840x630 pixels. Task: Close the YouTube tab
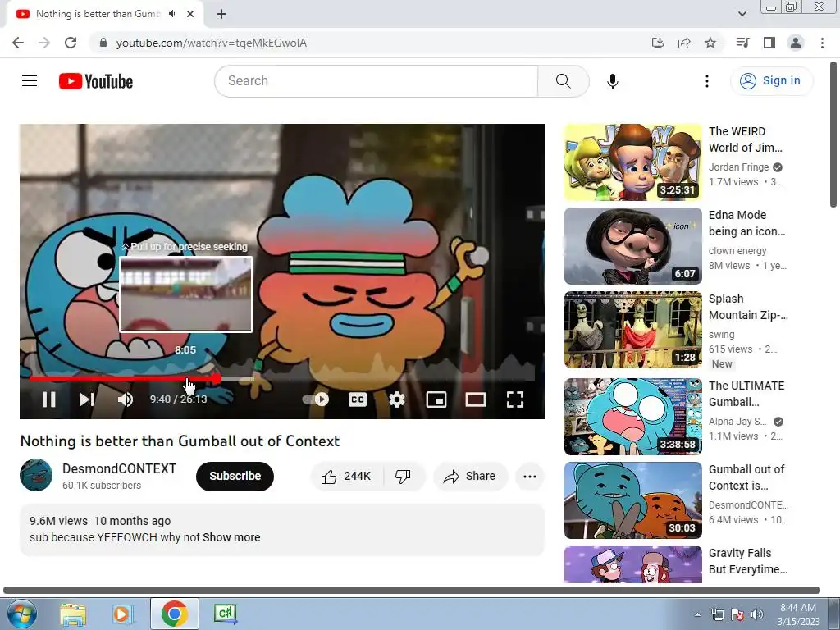click(x=190, y=14)
